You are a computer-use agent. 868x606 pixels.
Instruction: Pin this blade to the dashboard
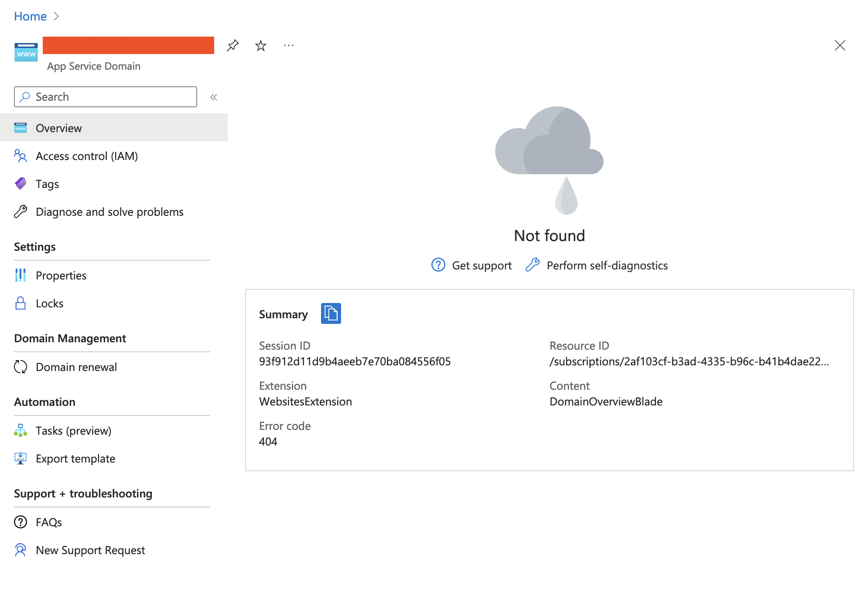(x=233, y=45)
